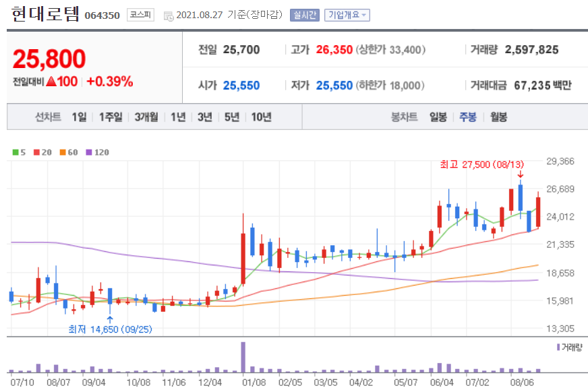Screen dimensions: 588x392
Task: Click the stock code 064350
Action: [x=102, y=15]
